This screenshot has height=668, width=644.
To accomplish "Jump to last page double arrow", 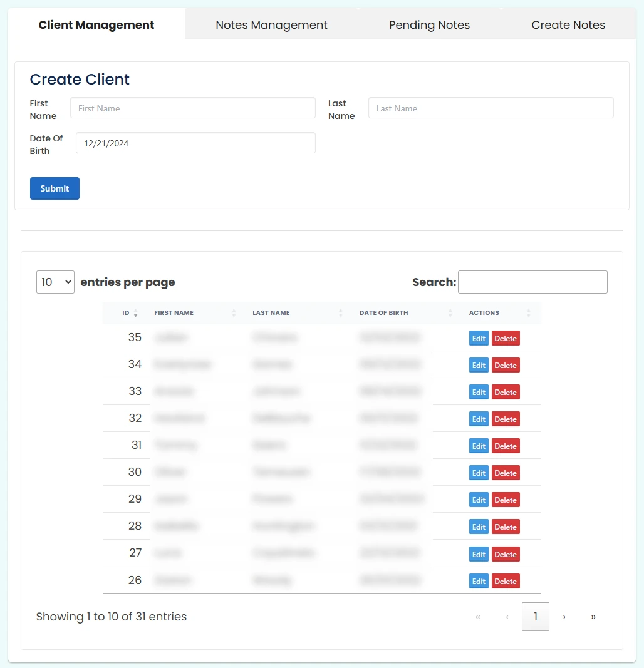I will (x=593, y=617).
